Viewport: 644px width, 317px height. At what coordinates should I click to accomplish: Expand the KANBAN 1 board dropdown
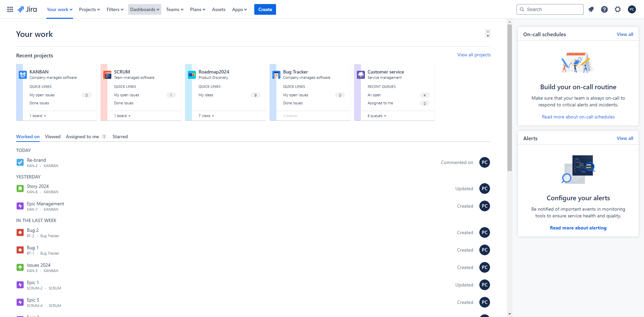38,116
